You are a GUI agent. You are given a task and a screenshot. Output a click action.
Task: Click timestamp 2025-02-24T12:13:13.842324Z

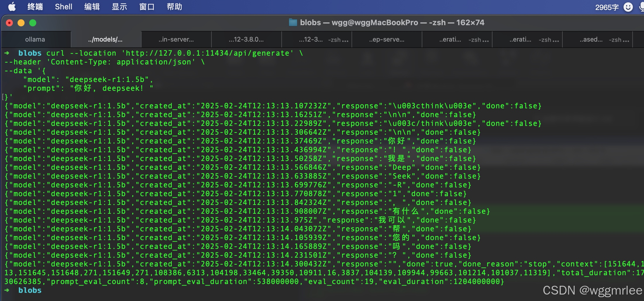click(x=264, y=203)
